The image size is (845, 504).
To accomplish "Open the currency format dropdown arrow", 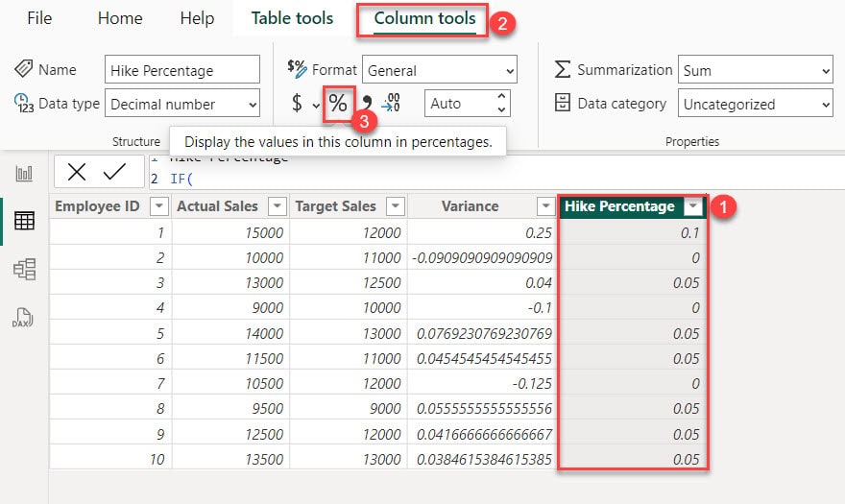I will tap(316, 105).
